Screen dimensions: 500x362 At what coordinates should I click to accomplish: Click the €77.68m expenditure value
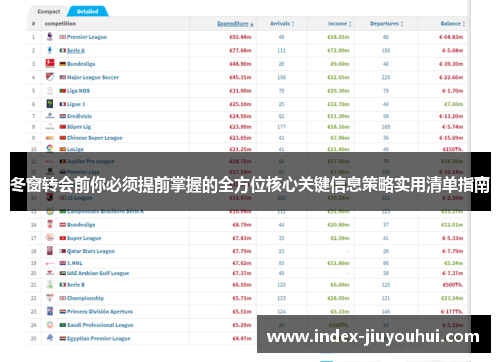pos(240,50)
